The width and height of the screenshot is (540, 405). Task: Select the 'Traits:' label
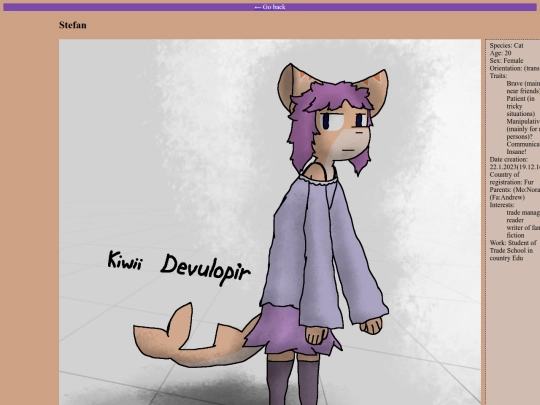(498, 76)
